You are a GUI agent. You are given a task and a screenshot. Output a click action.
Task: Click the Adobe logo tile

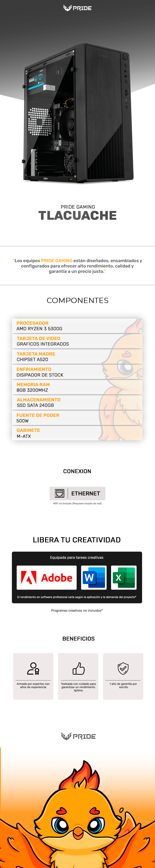pos(46,577)
